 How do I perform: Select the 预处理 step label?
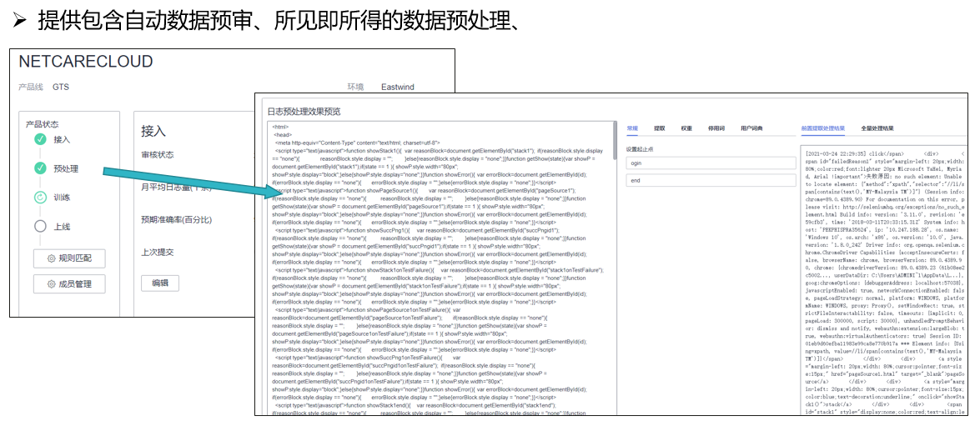click(66, 168)
